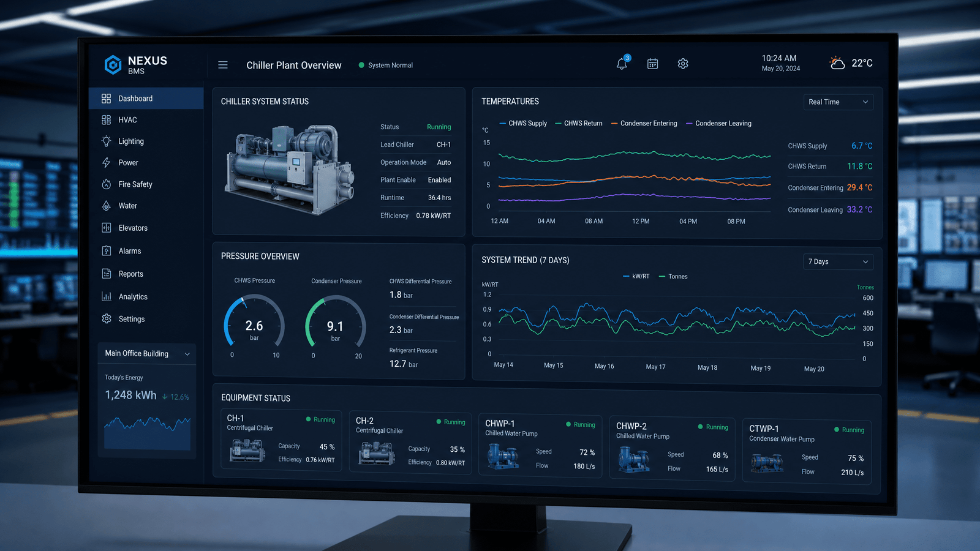Open the settings gear in top bar

[683, 64]
